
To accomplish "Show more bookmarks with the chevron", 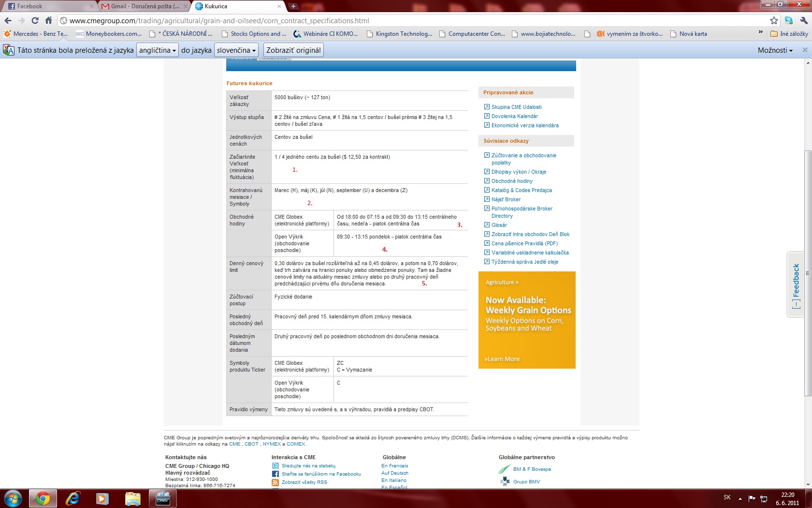I will click(x=760, y=32).
